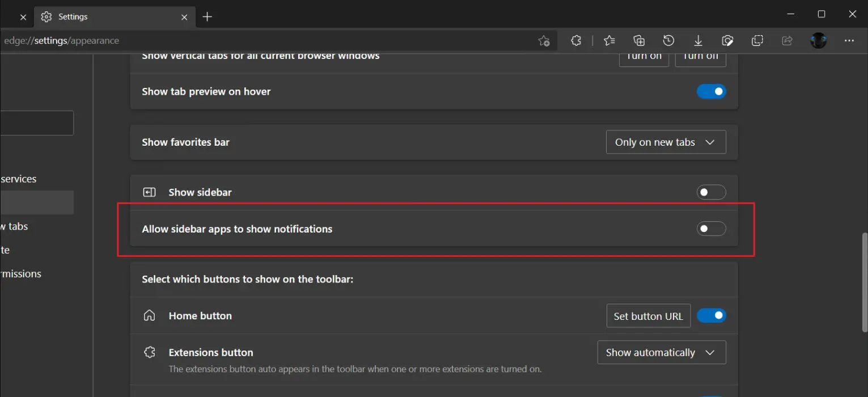Open the Downloads arrow icon

tap(698, 41)
